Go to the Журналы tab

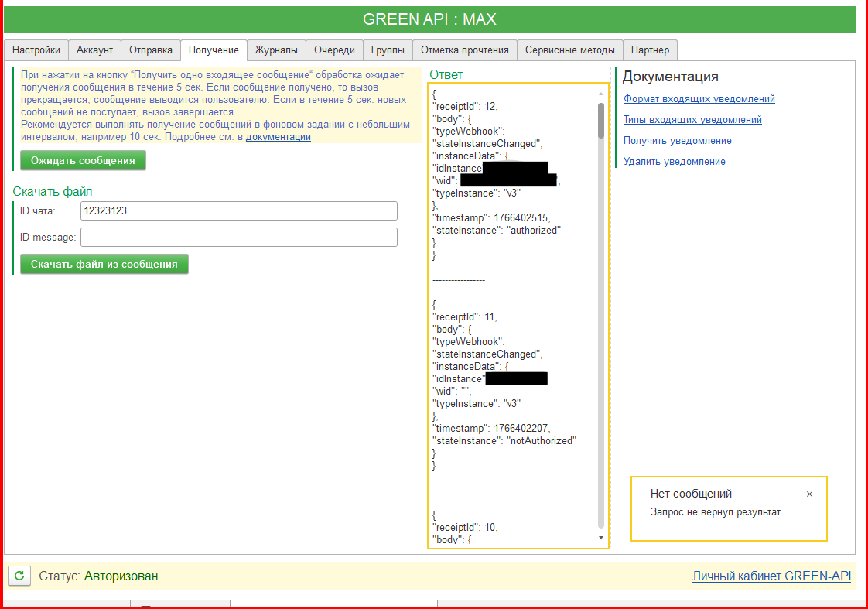tap(276, 50)
